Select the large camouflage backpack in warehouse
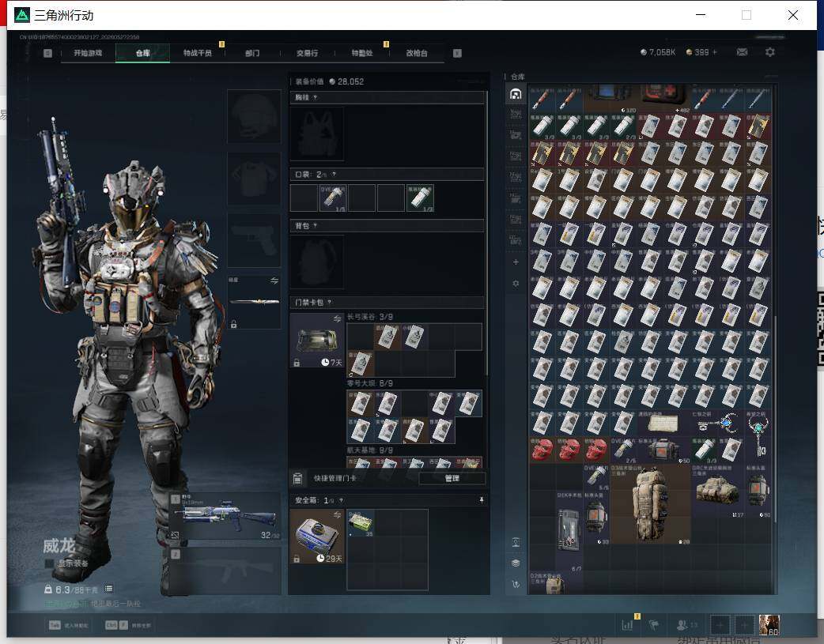 tap(649, 504)
